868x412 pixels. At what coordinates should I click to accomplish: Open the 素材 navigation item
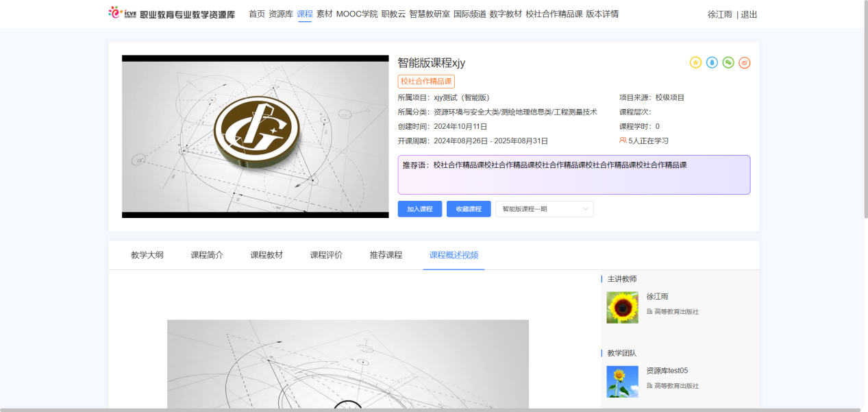324,14
